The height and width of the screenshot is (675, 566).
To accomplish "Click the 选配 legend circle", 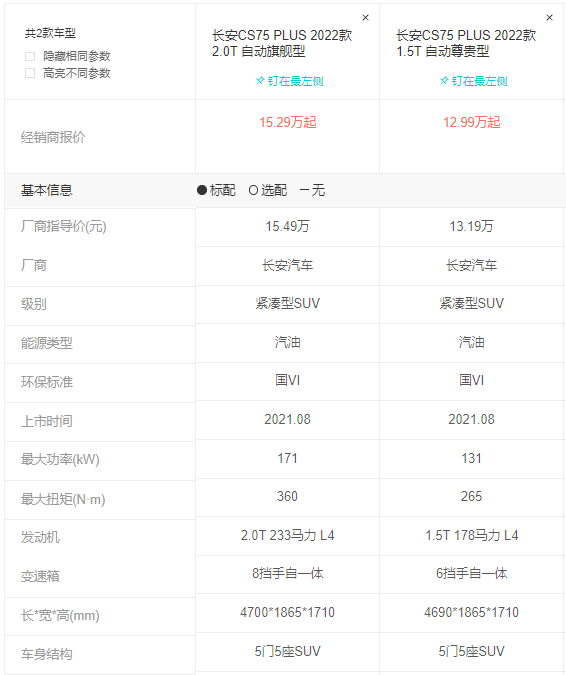I will (x=254, y=190).
